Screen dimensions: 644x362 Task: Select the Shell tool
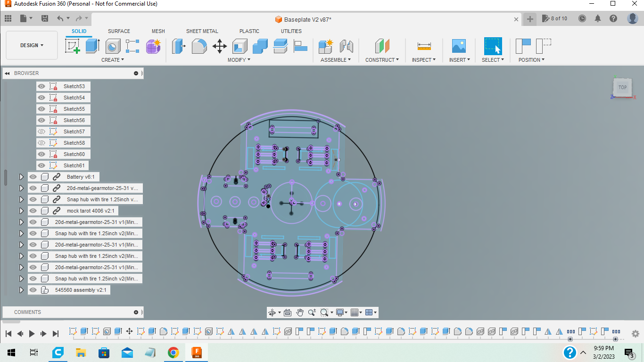(x=240, y=46)
